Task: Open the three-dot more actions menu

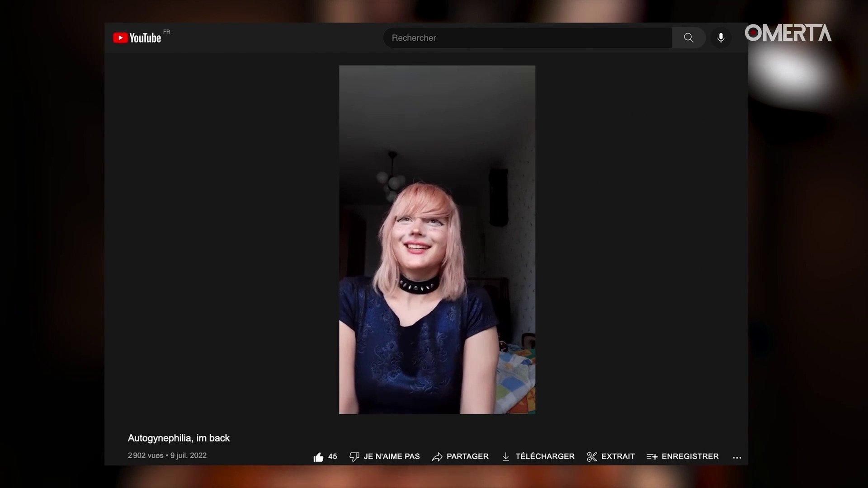Action: (x=737, y=458)
